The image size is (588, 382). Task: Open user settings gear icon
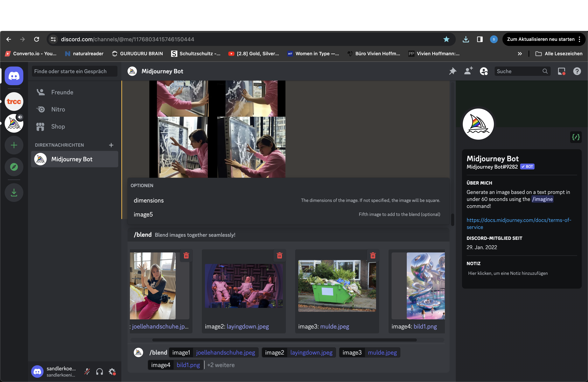(112, 371)
